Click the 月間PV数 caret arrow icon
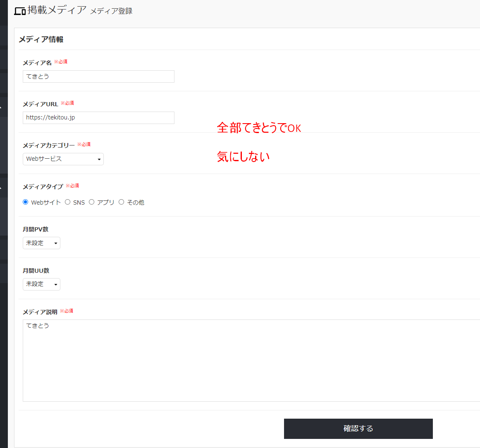Image resolution: width=480 pixels, height=448 pixels. (56, 243)
